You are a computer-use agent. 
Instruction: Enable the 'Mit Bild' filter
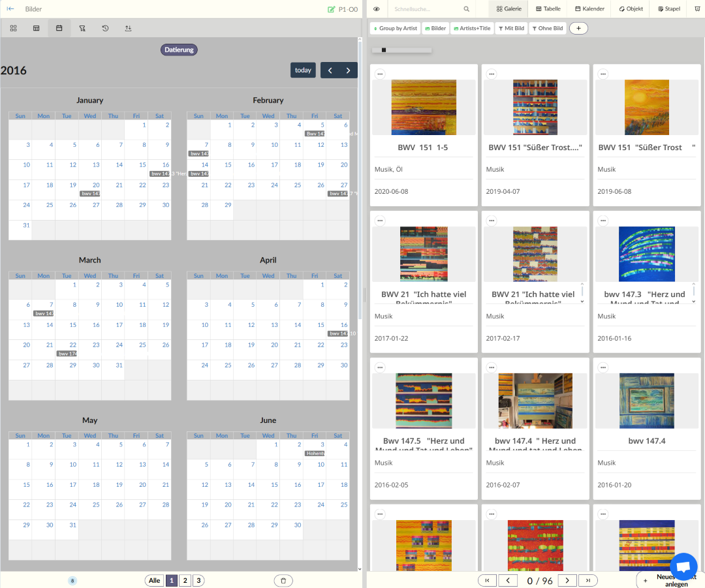pyautogui.click(x=511, y=28)
